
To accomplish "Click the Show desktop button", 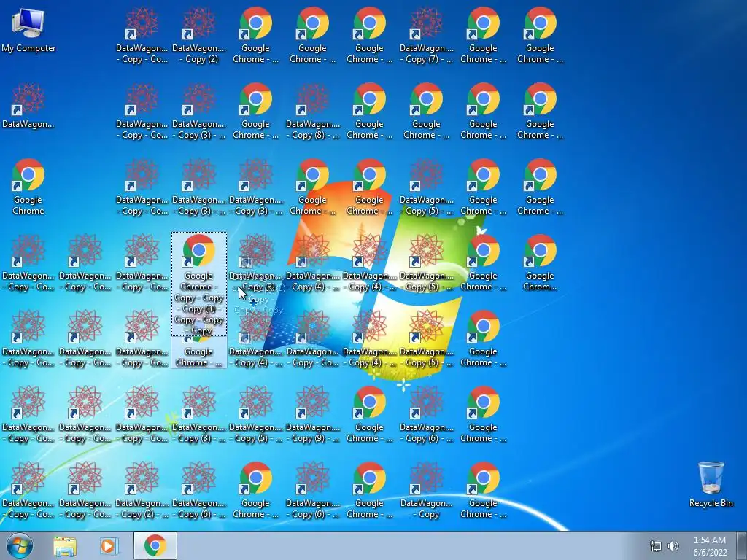I will (742, 545).
